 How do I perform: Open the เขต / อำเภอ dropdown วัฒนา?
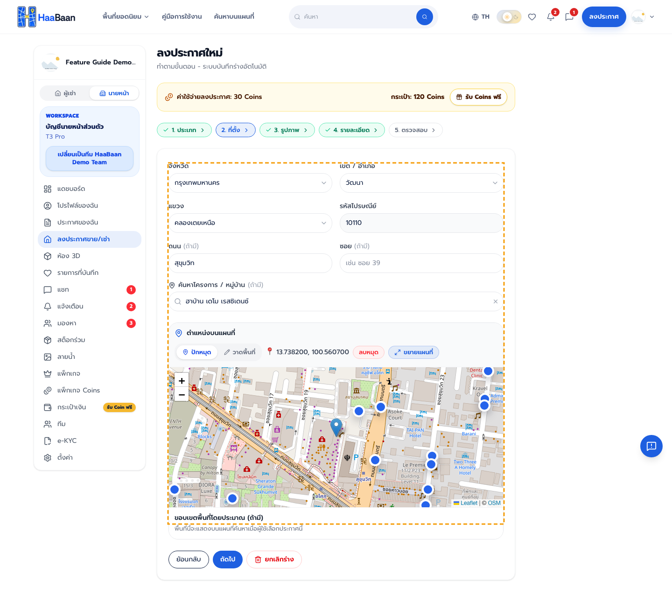coord(421,183)
